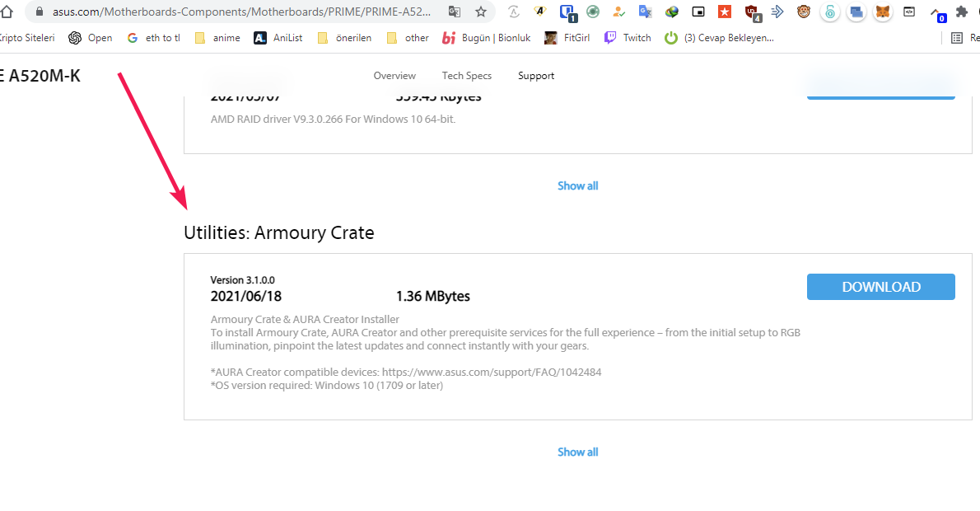Open the Twitch bookmark
The image size is (980, 511).
[628, 38]
